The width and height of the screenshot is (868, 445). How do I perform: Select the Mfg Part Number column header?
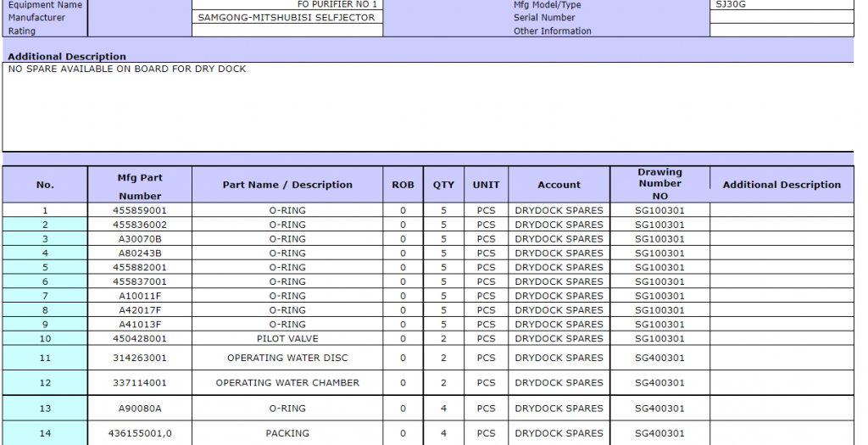[x=140, y=186]
